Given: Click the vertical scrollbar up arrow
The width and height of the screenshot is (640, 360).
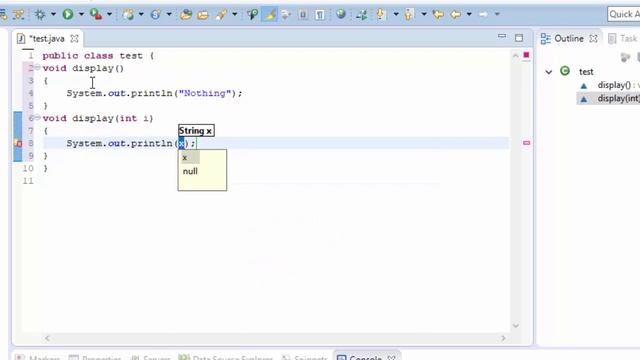Looking at the screenshot, I should 516,56.
